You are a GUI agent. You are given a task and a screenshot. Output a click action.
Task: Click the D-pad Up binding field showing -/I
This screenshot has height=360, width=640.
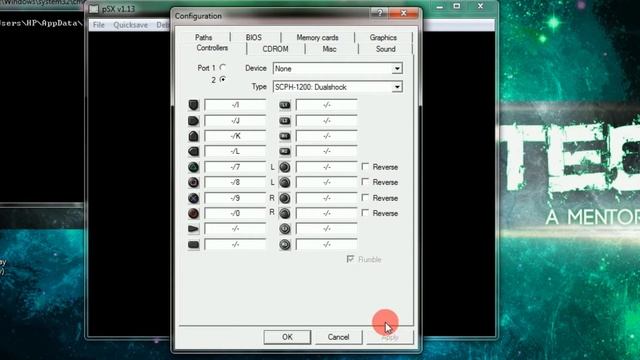pyautogui.click(x=235, y=105)
